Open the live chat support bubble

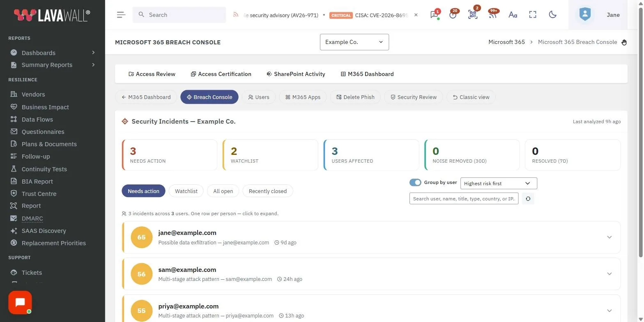[20, 303]
